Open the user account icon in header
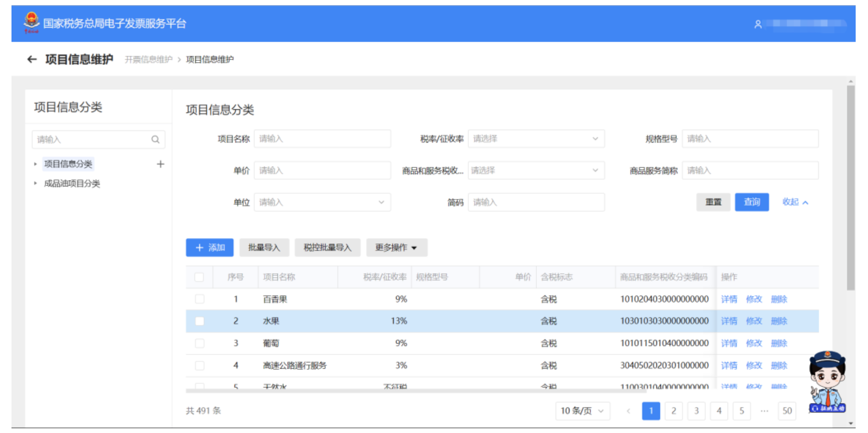This screenshot has height=433, width=868. coord(758,24)
